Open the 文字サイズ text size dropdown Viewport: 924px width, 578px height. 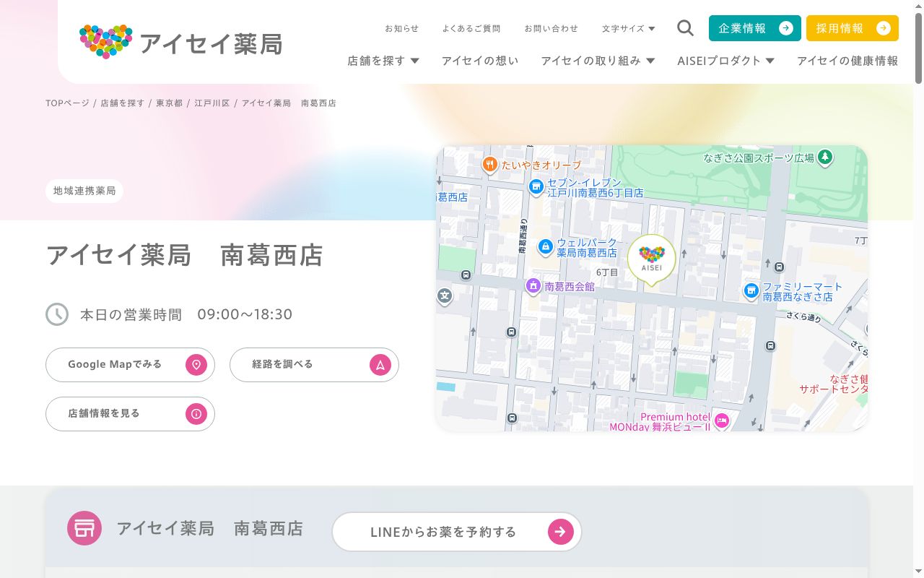[629, 28]
